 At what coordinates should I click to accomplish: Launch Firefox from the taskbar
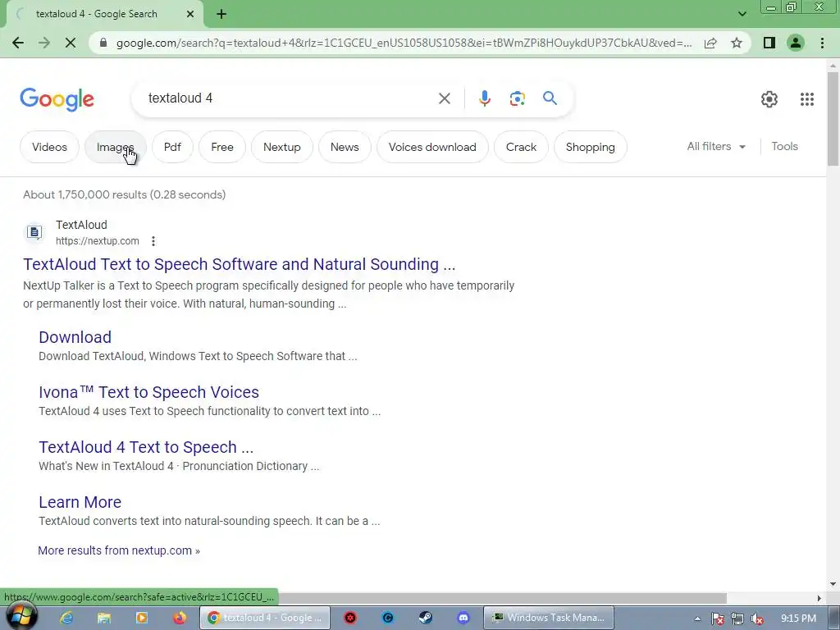pyautogui.click(x=180, y=619)
